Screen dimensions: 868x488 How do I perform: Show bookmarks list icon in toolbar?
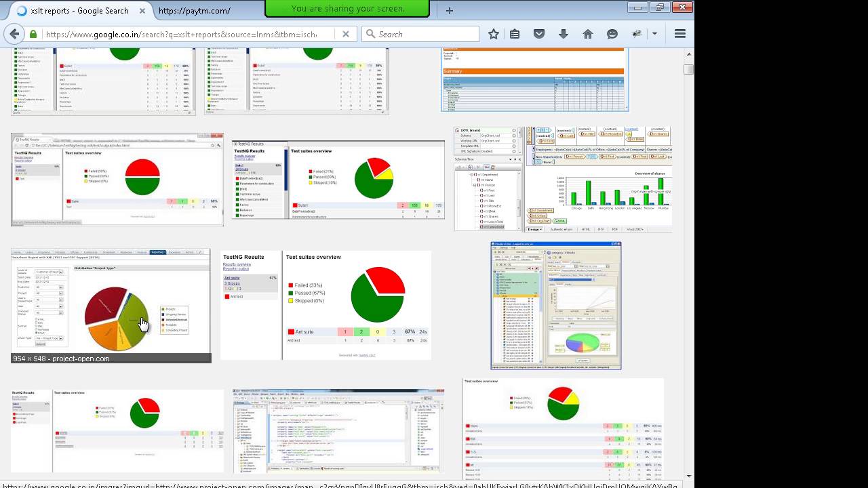(515, 34)
